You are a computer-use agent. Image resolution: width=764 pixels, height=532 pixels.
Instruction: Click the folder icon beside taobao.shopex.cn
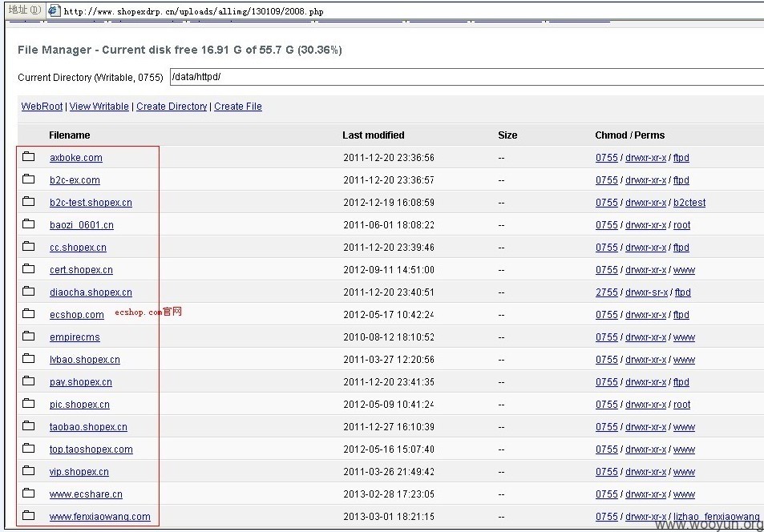coord(29,425)
